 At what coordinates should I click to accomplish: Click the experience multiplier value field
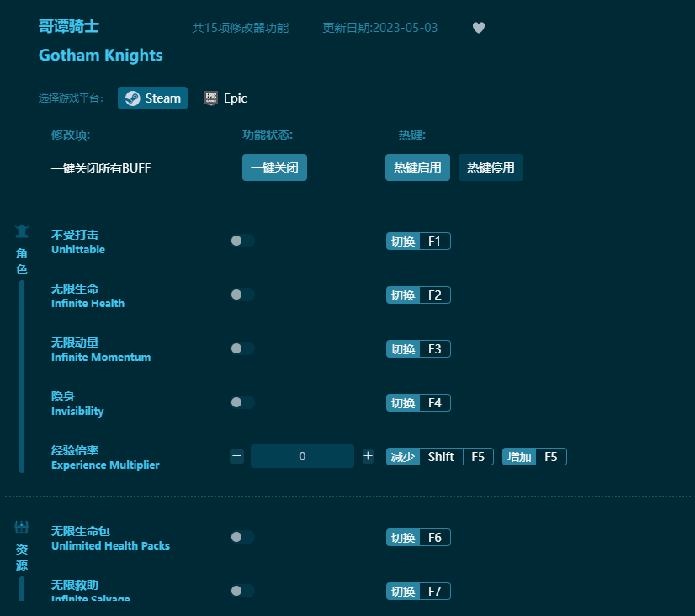coord(302,455)
